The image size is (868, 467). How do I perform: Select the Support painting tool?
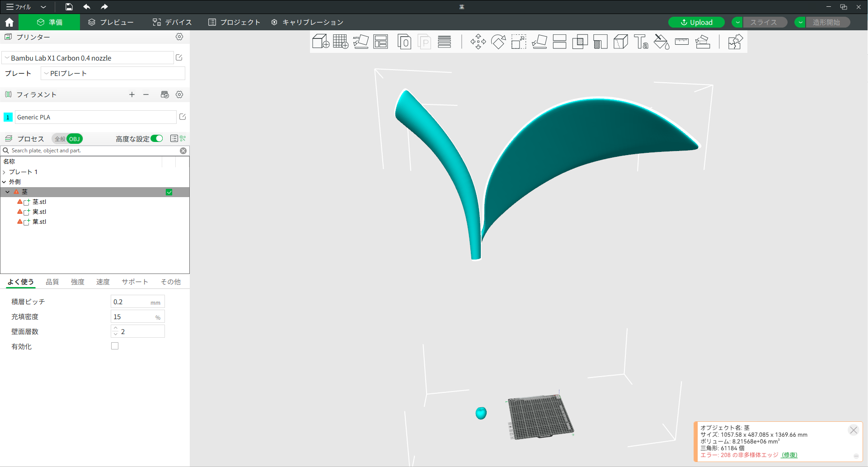click(600, 42)
